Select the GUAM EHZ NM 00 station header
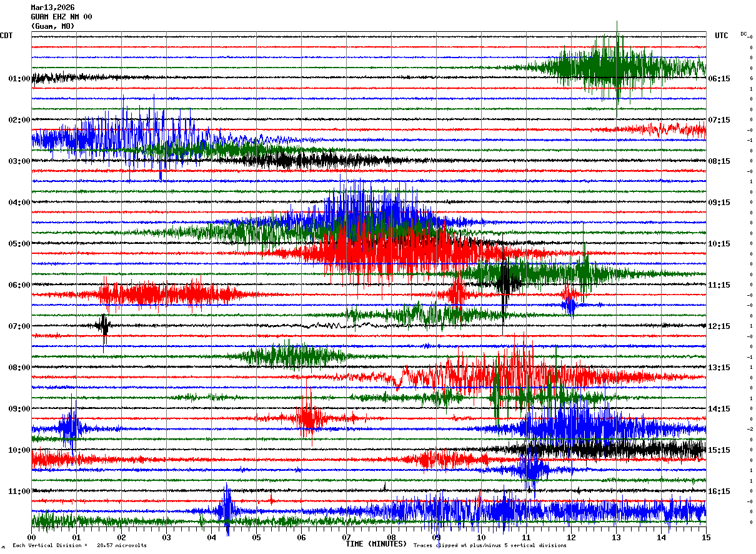The width and height of the screenshot is (756, 554). [x=61, y=17]
